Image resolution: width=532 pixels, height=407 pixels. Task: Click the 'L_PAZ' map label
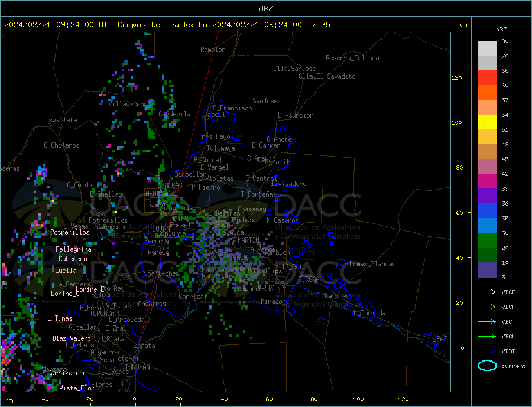pyautogui.click(x=438, y=339)
